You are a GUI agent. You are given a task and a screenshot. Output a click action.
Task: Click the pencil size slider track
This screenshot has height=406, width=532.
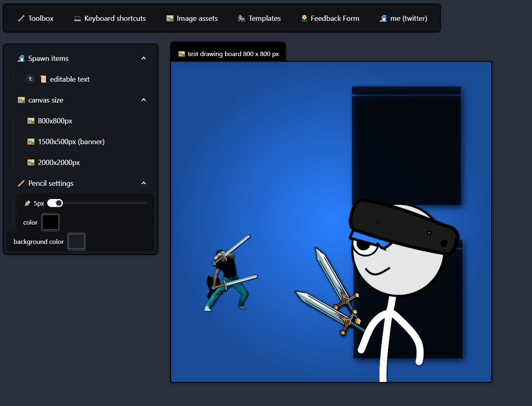coord(97,203)
